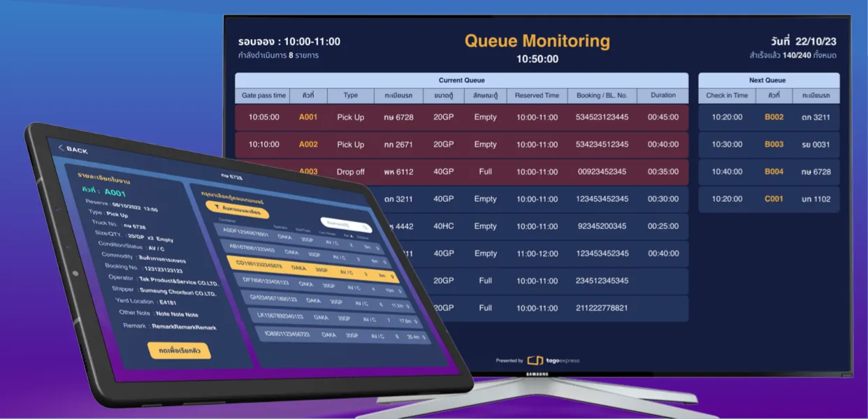
Task: Click booking number 92345200345
Action: (602, 226)
